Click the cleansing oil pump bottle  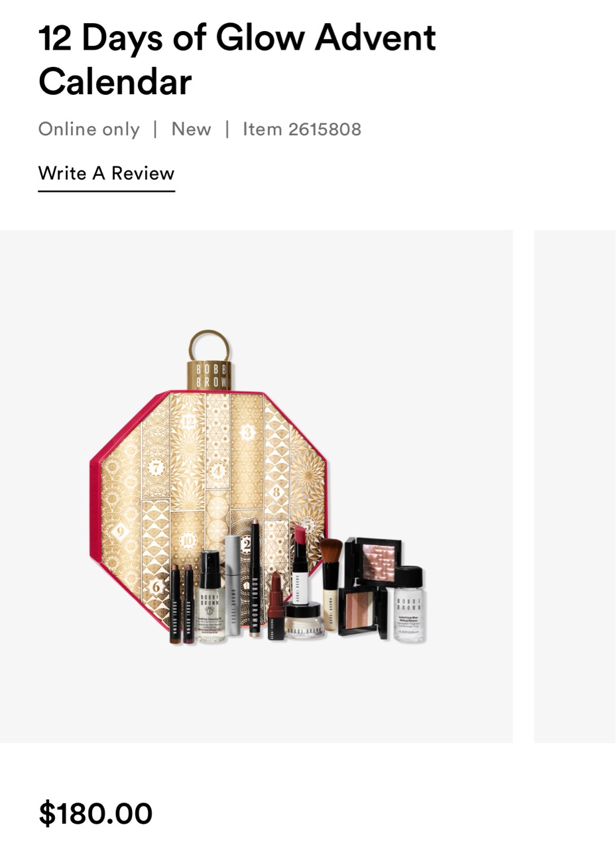211,596
